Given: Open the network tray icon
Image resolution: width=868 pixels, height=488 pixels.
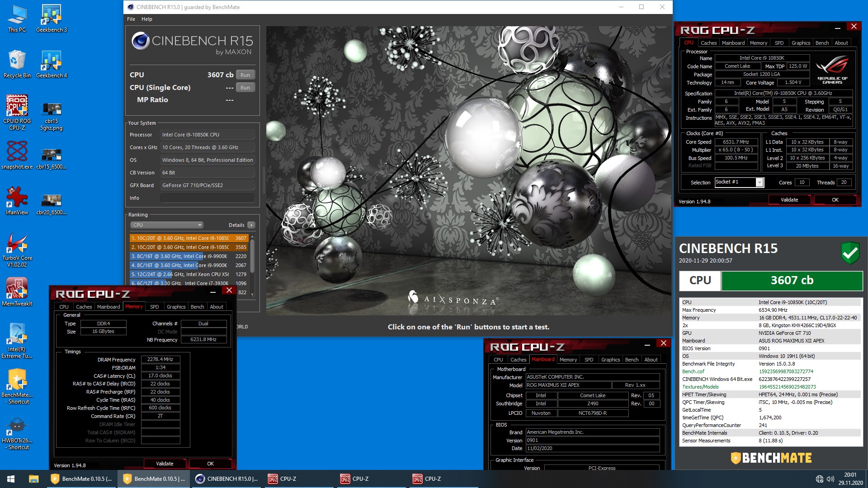Looking at the screenshot, I should 819,479.
